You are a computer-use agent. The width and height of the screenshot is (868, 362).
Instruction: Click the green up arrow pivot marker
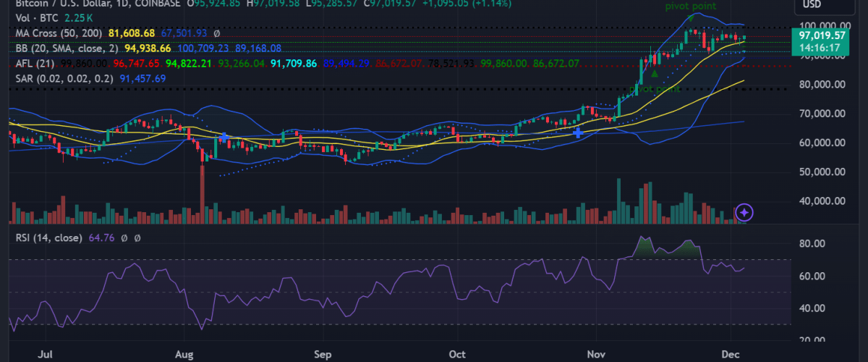[654, 74]
